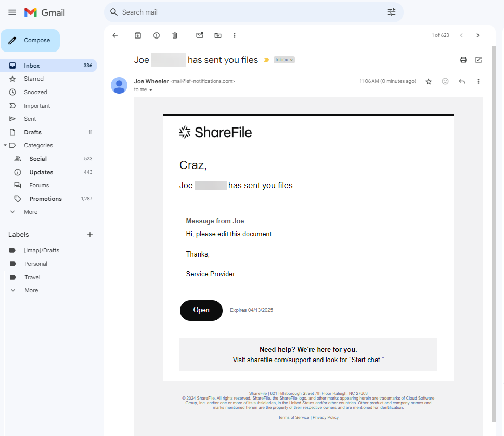Open message More options dots
504x436 pixels.
(479, 81)
